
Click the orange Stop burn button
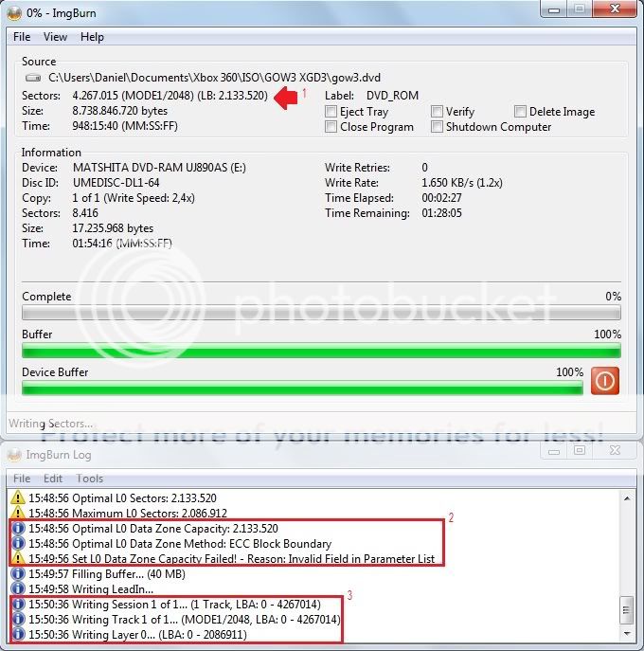click(604, 380)
